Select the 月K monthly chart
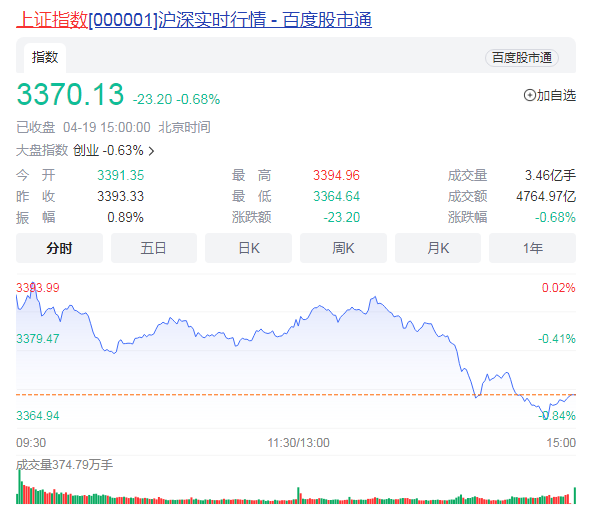 [x=438, y=248]
